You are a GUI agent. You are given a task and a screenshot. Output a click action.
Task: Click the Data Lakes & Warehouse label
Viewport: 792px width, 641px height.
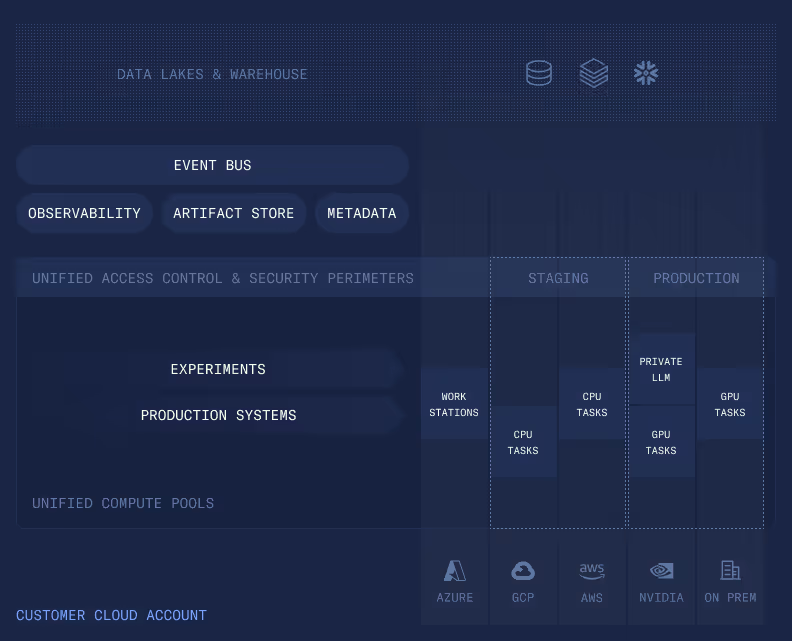(212, 74)
